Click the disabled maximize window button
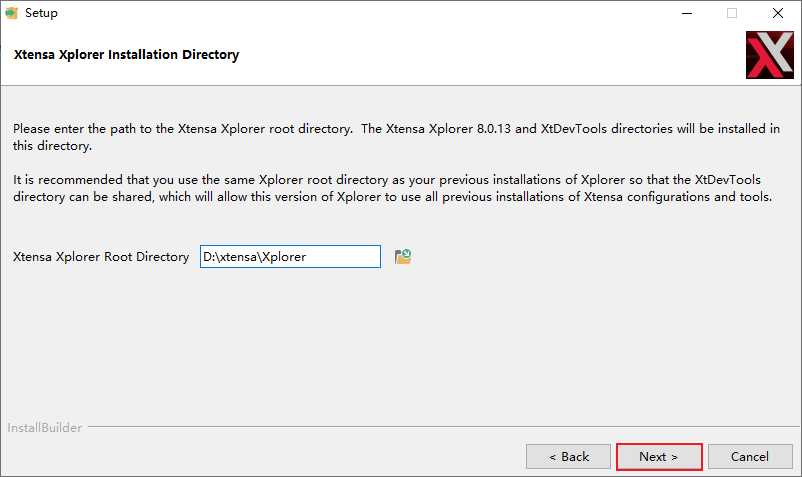The width and height of the screenshot is (802, 477). coord(732,13)
